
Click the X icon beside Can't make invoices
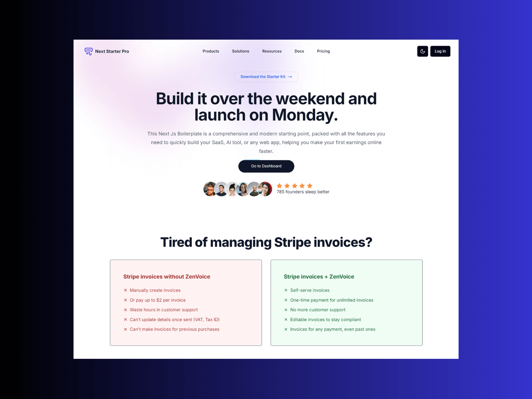pyautogui.click(x=125, y=329)
